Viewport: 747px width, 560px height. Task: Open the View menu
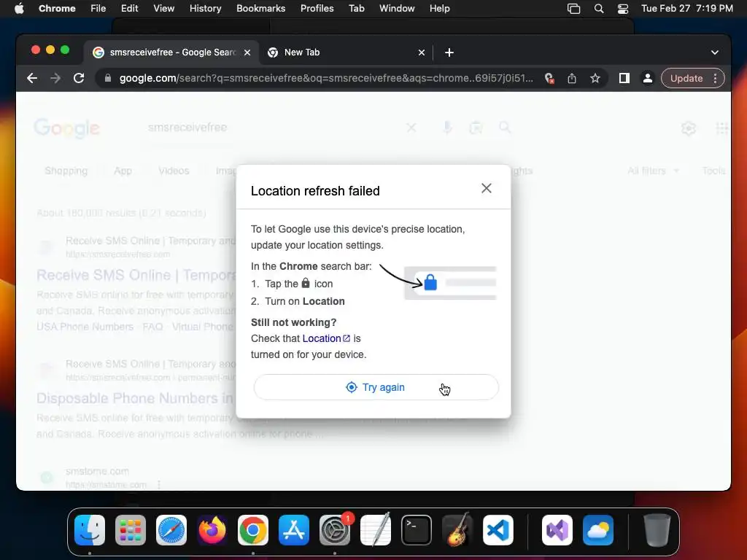coord(163,9)
